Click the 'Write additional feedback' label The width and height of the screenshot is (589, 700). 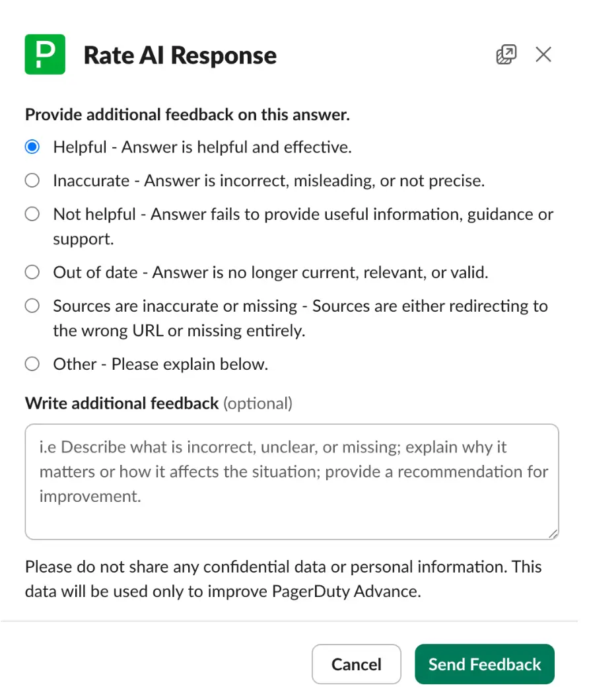(x=121, y=403)
